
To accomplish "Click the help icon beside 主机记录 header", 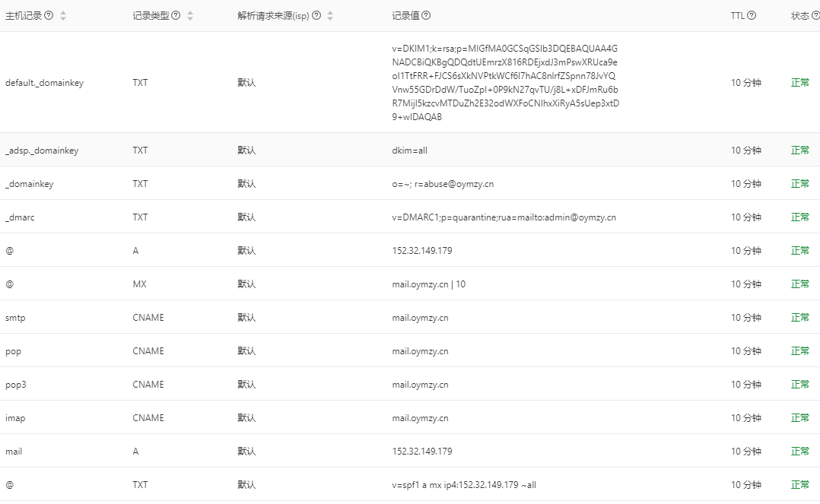I will pyautogui.click(x=49, y=16).
